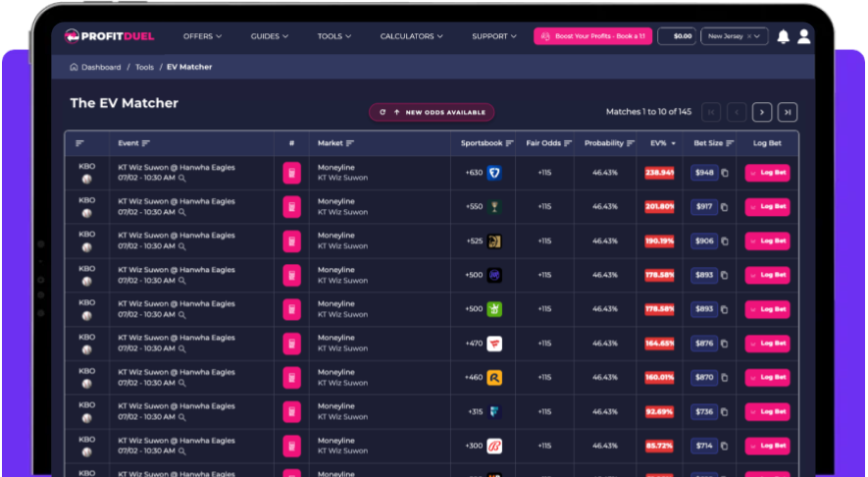Expand the Calculators menu
The image size is (868, 477).
411,36
